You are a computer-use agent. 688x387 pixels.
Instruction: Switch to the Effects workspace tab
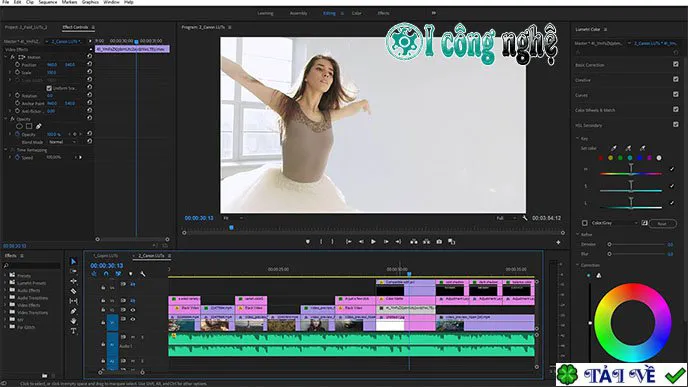[x=383, y=13]
